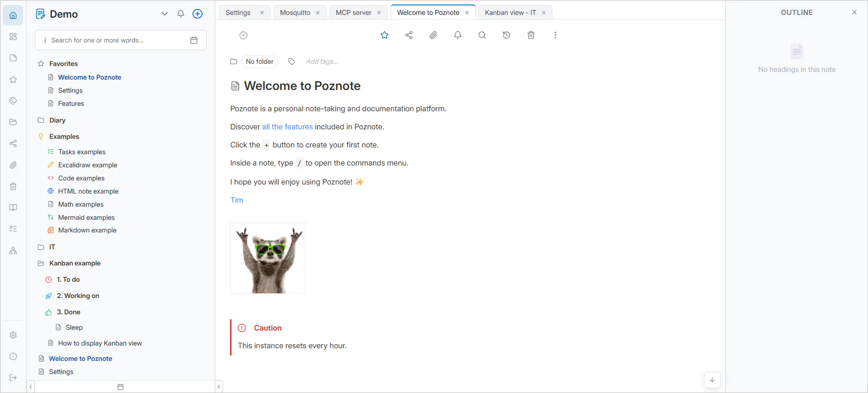The width and height of the screenshot is (868, 393).
Task: Click the Add tags field
Action: 322,62
